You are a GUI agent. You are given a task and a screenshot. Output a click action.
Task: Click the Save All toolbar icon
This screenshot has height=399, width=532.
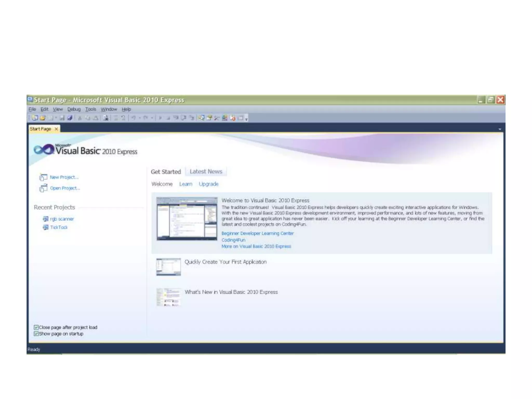point(70,118)
